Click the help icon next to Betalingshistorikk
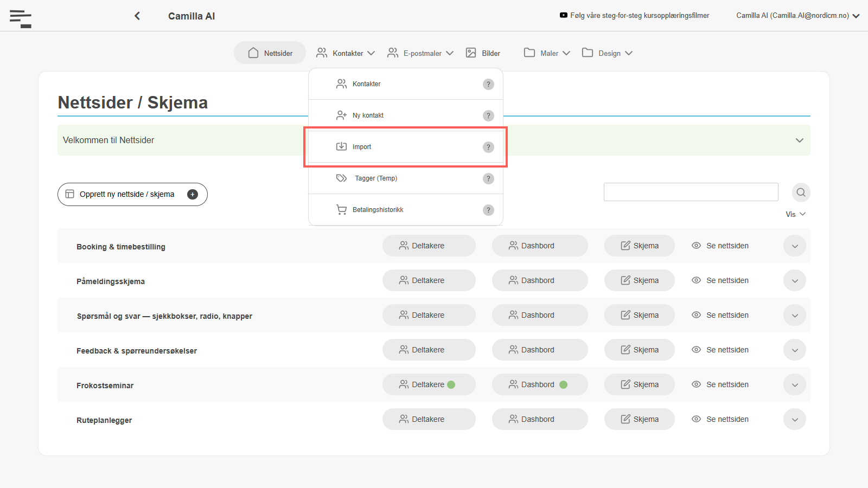Viewport: 868px width, 488px height. pyautogui.click(x=488, y=210)
